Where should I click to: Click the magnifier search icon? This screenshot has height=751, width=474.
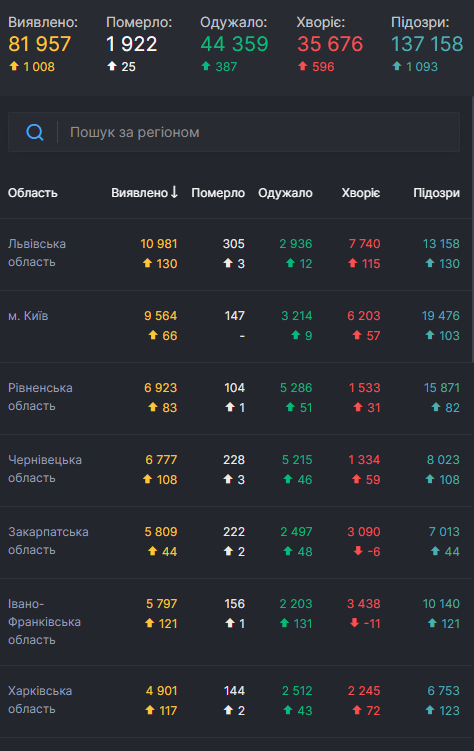coord(34,132)
